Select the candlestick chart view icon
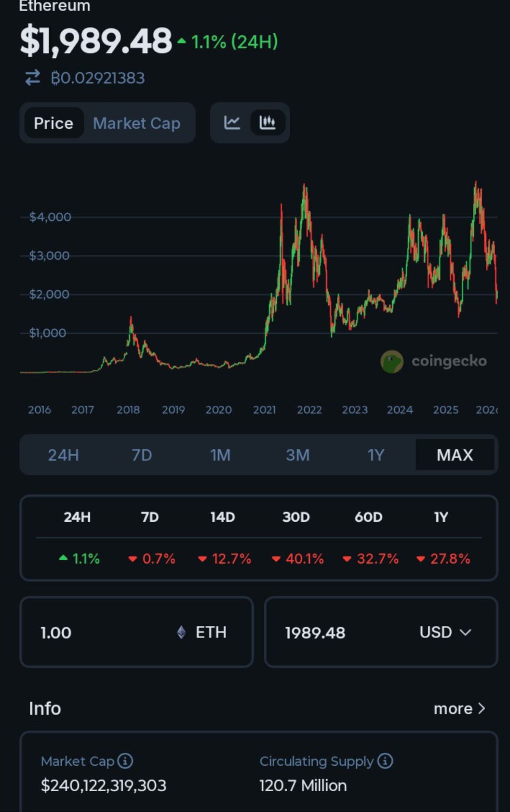The image size is (510, 812). click(x=267, y=123)
